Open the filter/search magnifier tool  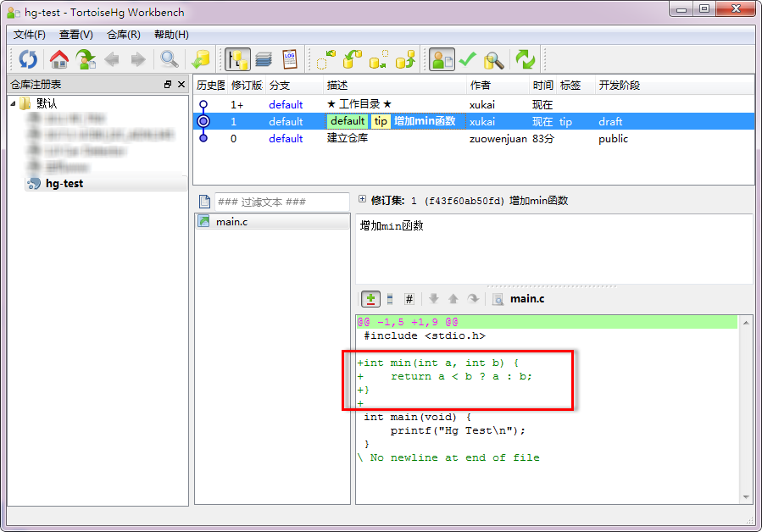(170, 59)
